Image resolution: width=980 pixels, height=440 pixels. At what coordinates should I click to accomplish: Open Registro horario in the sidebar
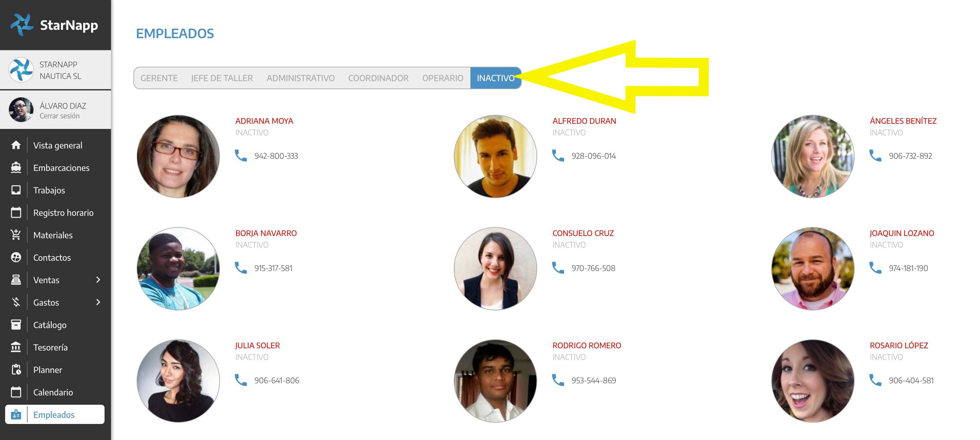[x=63, y=213]
